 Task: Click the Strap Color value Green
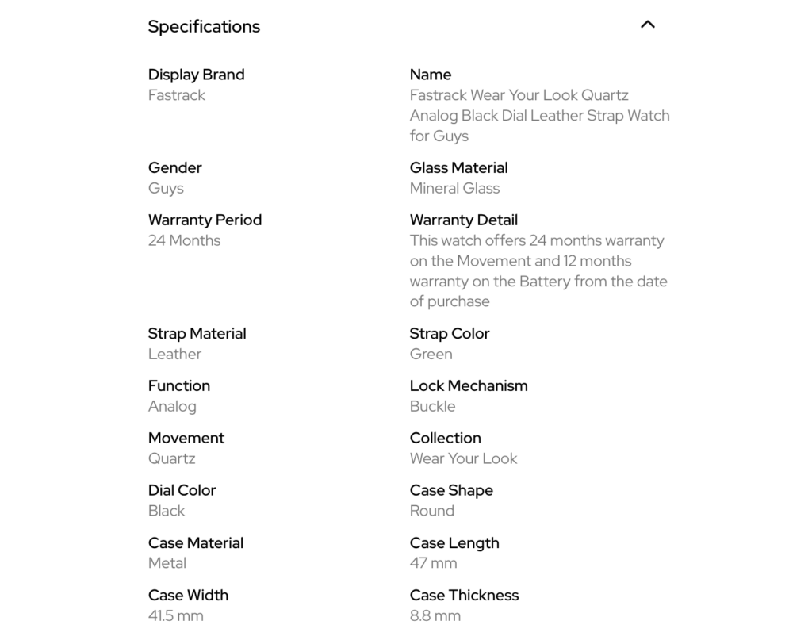(x=431, y=355)
